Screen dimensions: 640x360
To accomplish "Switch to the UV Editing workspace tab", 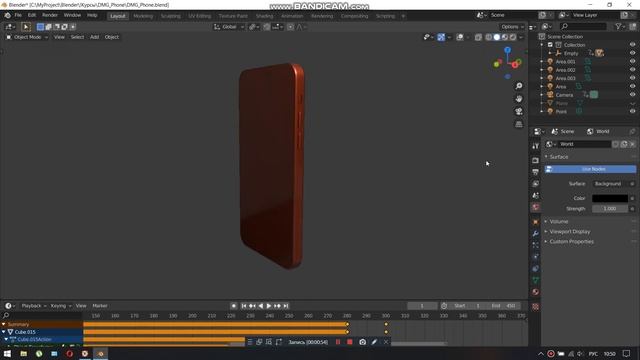I will (x=199, y=16).
